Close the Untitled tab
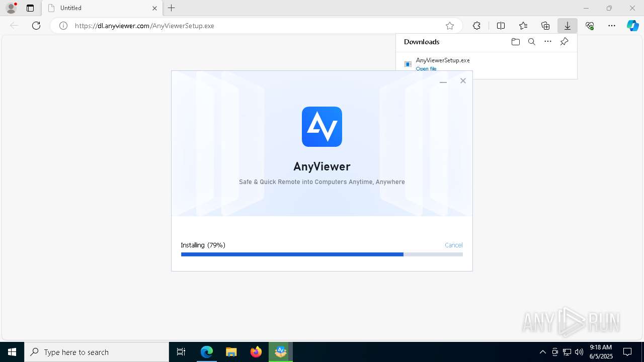This screenshot has height=362, width=644. [154, 8]
